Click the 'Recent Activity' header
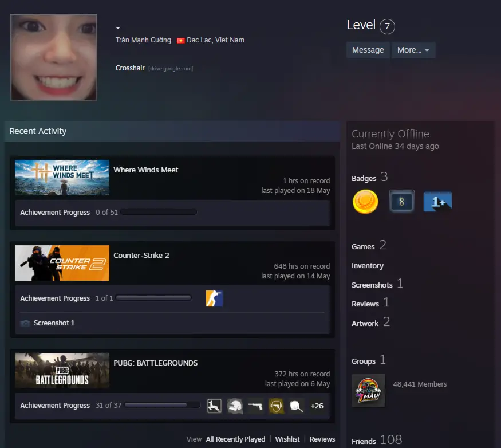Viewport: 501px width, 448px height. point(38,131)
